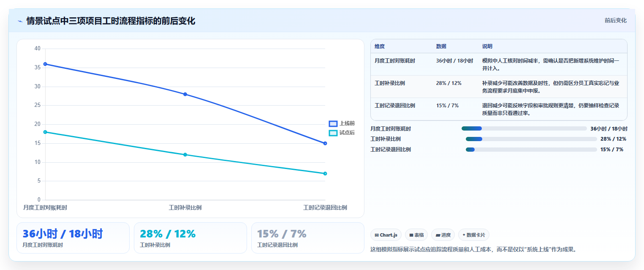The height and width of the screenshot is (270, 644).
Task: Click the 36小时 / 18小时 value beside progress bar
Action: coord(609,128)
